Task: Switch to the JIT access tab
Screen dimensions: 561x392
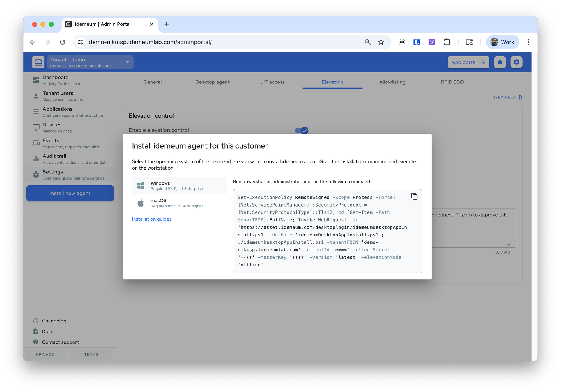Action: click(272, 82)
